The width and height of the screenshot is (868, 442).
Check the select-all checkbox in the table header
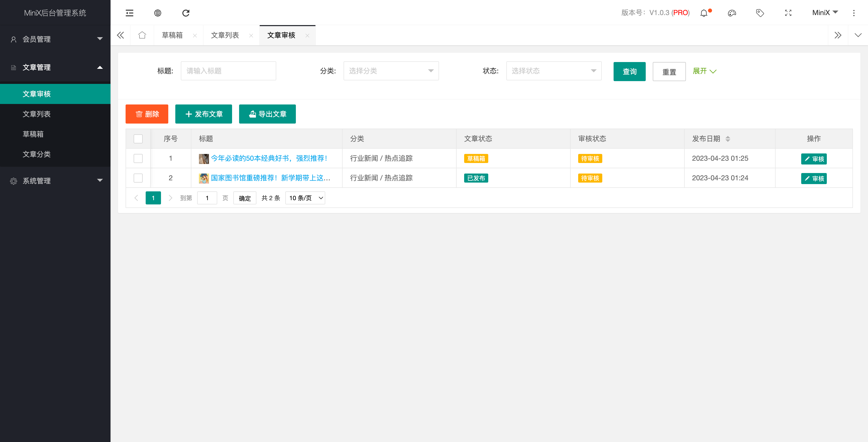(138, 139)
